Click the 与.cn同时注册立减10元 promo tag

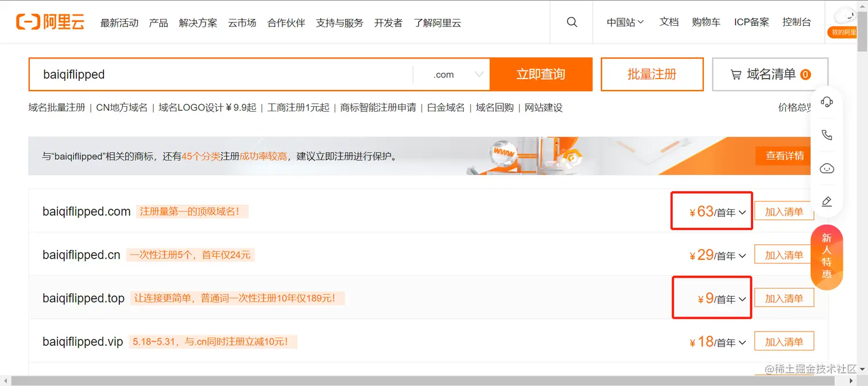click(x=213, y=342)
